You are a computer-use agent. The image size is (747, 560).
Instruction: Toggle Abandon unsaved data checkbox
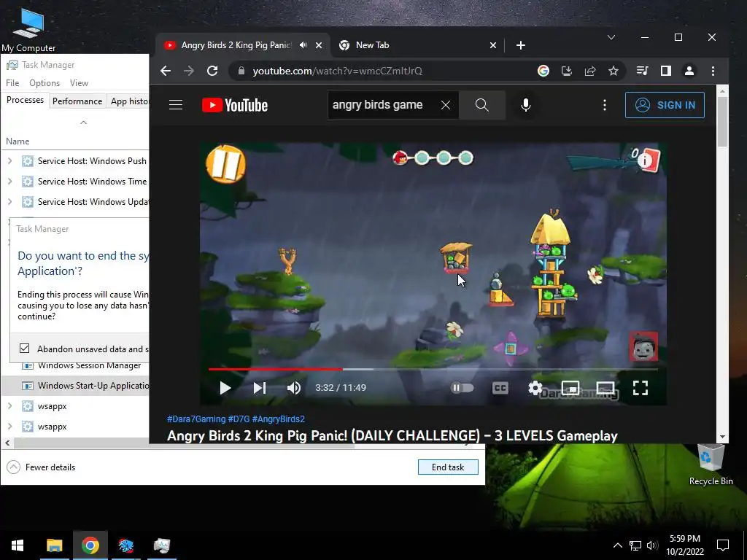click(x=24, y=348)
